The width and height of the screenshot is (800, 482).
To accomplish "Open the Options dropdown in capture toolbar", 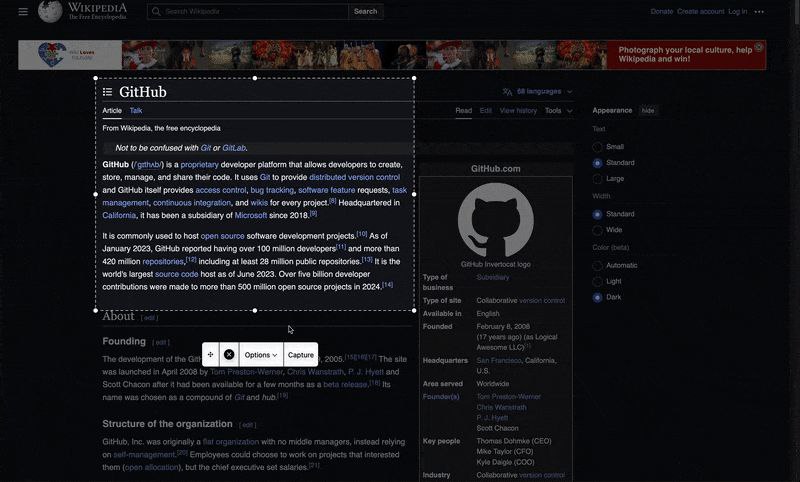I will click(x=261, y=355).
